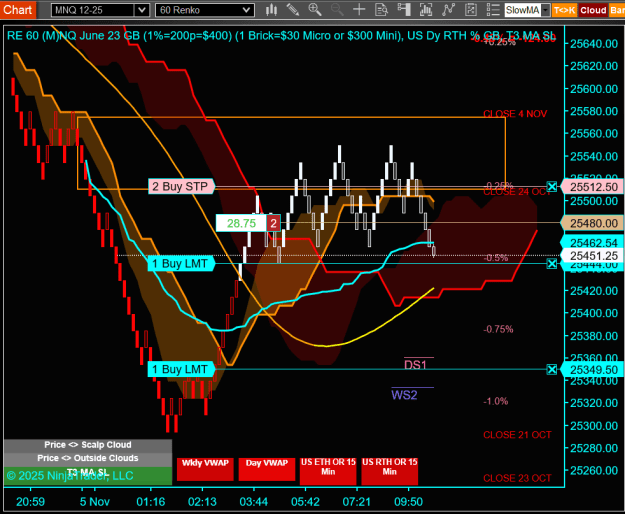This screenshot has height=514, width=625.
Task: Click the 25462.54 cyan indicator price label
Action: click(x=593, y=243)
